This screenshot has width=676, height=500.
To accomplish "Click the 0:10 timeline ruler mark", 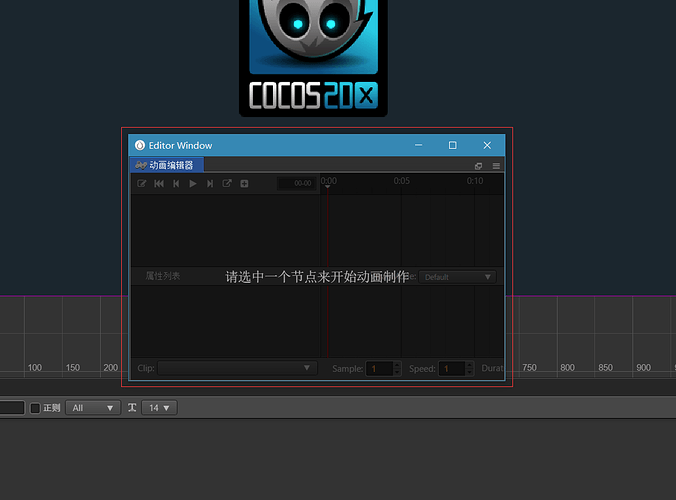I will coord(475,181).
